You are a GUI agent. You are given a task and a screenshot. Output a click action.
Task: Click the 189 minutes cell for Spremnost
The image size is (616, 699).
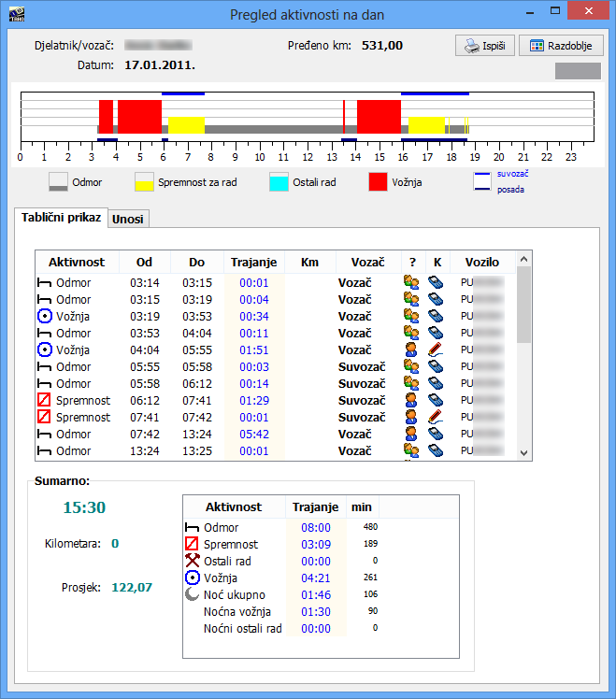click(x=371, y=544)
